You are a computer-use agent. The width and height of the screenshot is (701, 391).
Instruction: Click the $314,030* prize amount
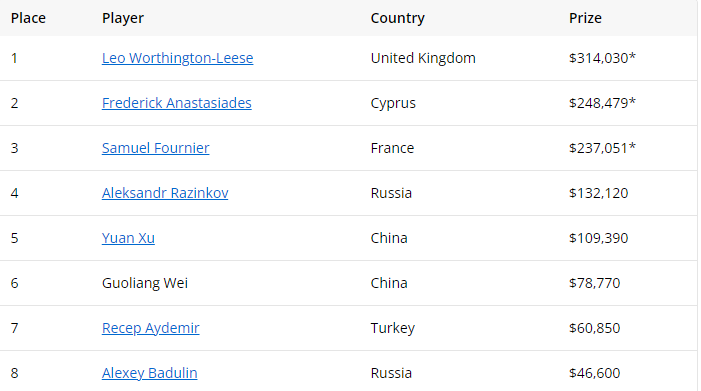602,58
